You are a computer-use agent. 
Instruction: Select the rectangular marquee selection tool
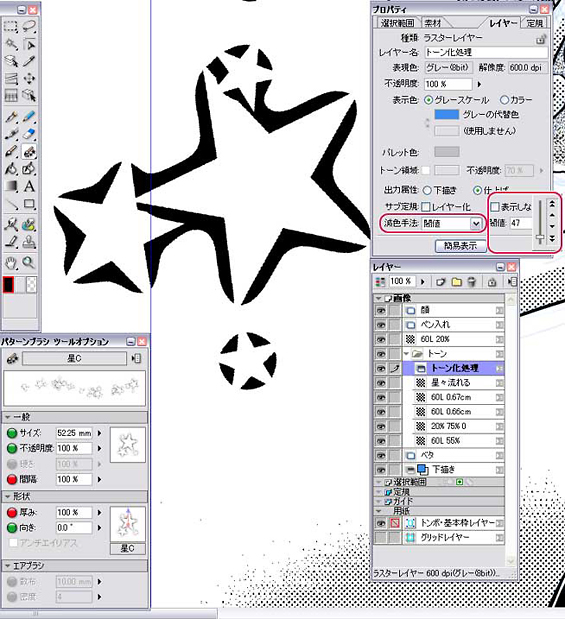coord(11,27)
